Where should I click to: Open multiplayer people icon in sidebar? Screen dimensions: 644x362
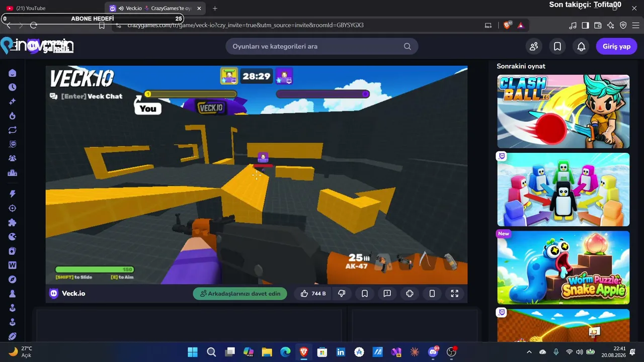(x=13, y=158)
